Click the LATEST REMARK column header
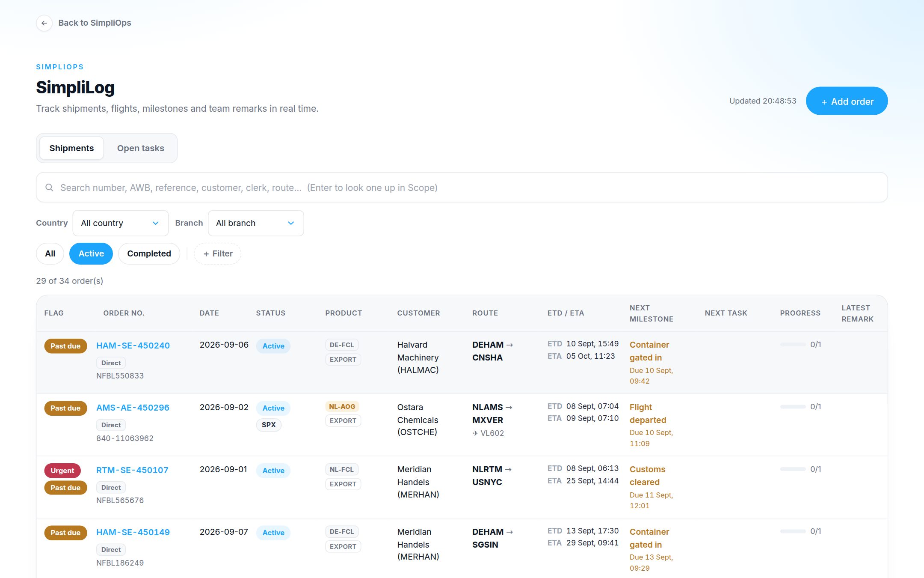Viewport: 924px width, 578px height. pos(857,313)
